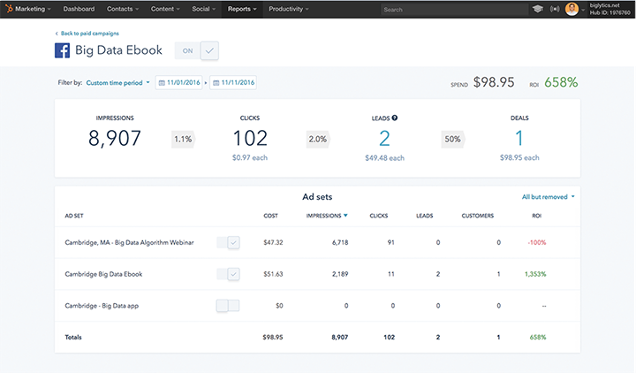The width and height of the screenshot is (636, 373).
Task: Open Cambridge, MA - Big Data Algorithm Webinar ad set
Action: (129, 242)
